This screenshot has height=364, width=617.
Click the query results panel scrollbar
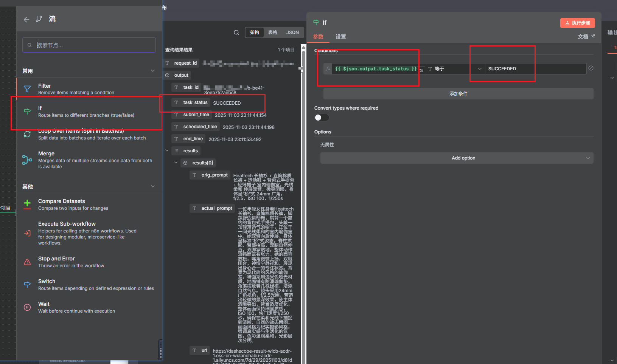[303, 204]
